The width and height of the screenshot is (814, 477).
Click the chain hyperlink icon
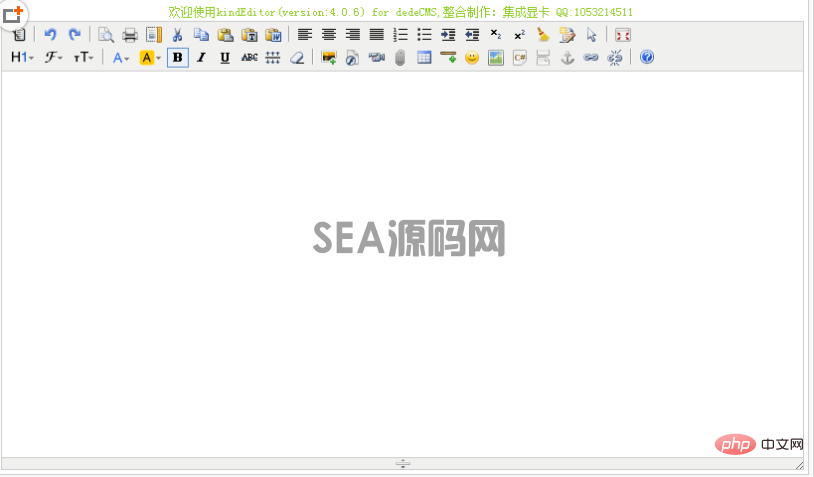tap(591, 58)
